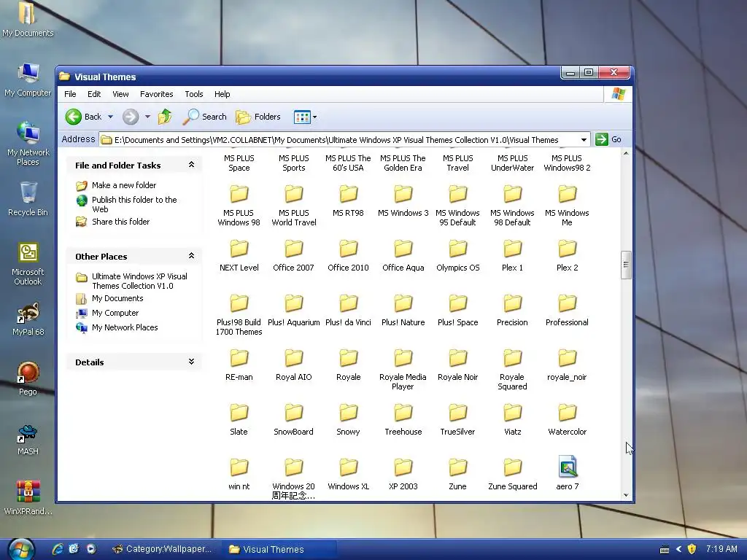
Task: Select the Royale Media Player folder
Action: [403, 369]
